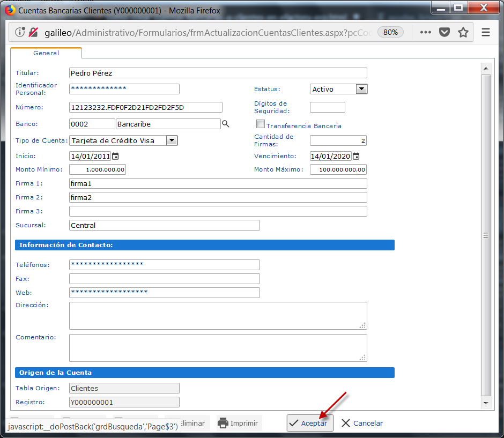504x438 pixels.
Task: Click into the Titular text field
Action: (218, 73)
